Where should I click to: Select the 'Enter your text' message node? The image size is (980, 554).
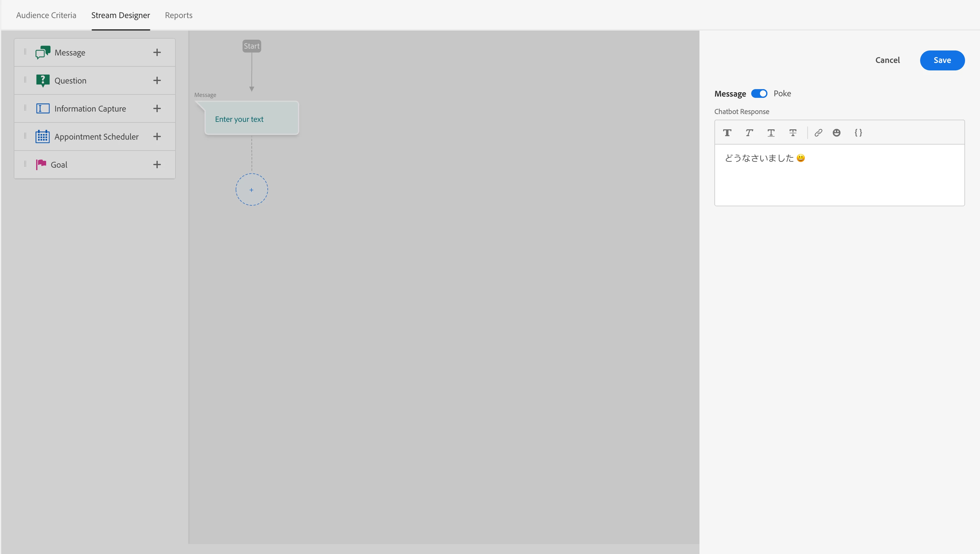point(251,118)
